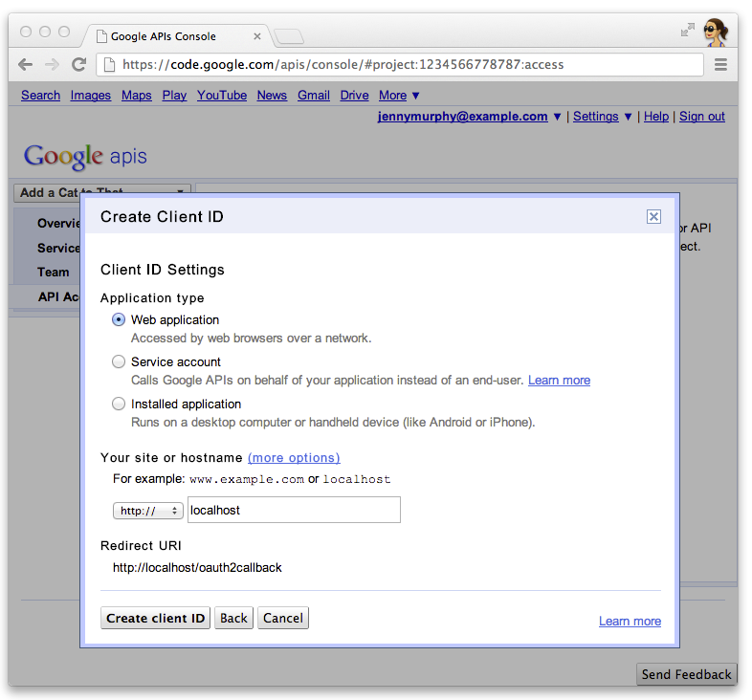Image resolution: width=752 pixels, height=700 pixels.
Task: Expand the More menu in Google bar
Action: click(399, 96)
